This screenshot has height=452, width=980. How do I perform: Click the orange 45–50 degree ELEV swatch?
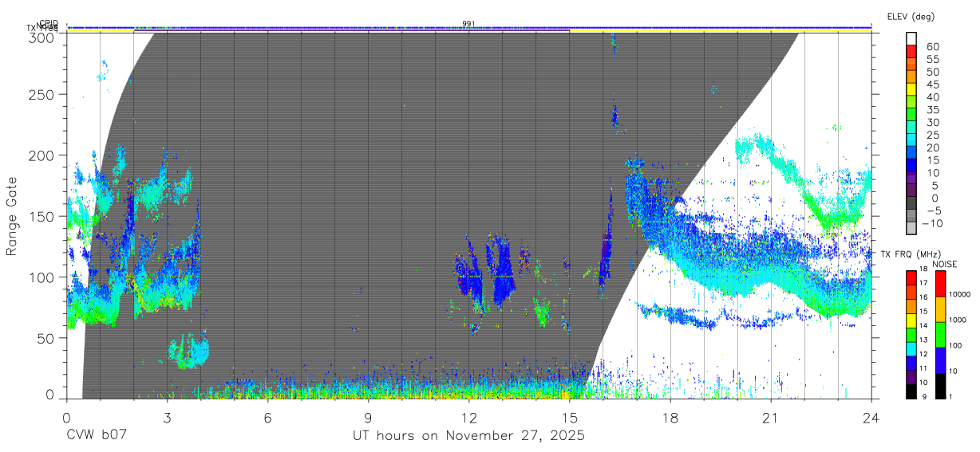[912, 77]
